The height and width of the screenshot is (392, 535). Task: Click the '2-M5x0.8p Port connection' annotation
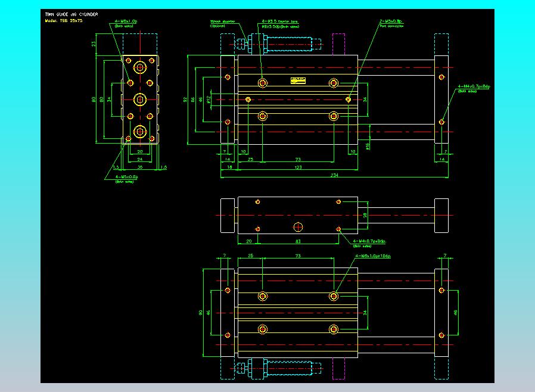(x=391, y=23)
